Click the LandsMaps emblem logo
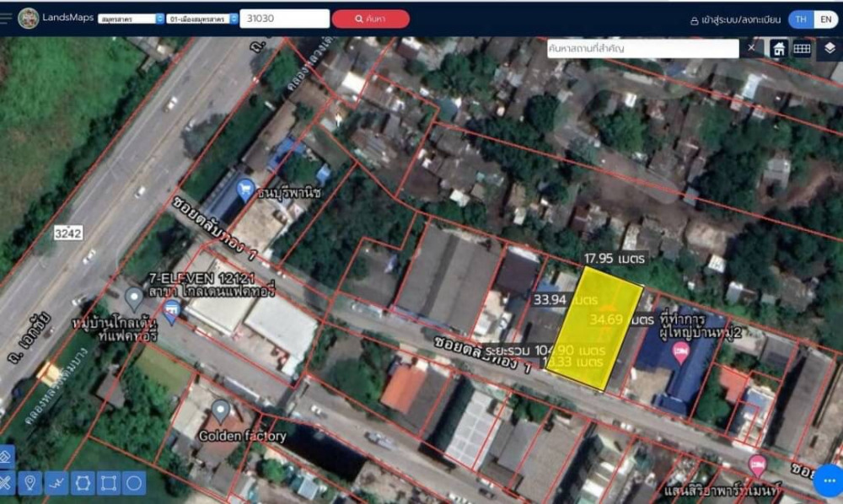This screenshot has width=843, height=504. (28, 19)
